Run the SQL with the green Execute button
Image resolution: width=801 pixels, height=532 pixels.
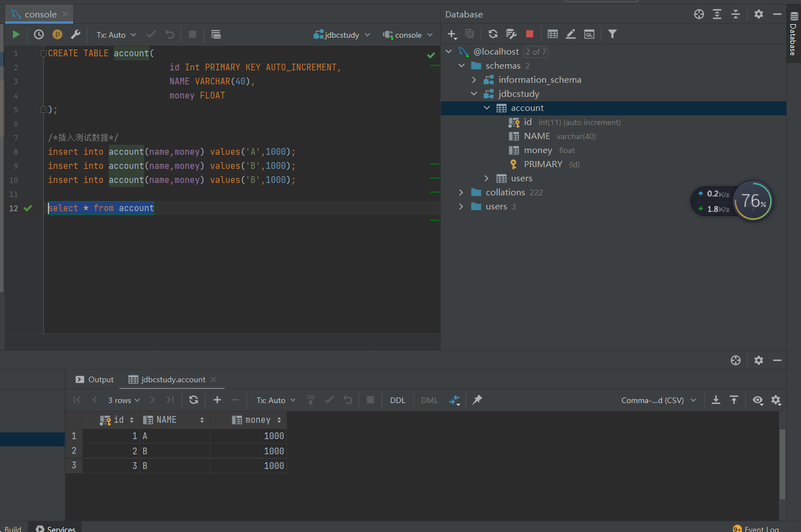click(16, 34)
